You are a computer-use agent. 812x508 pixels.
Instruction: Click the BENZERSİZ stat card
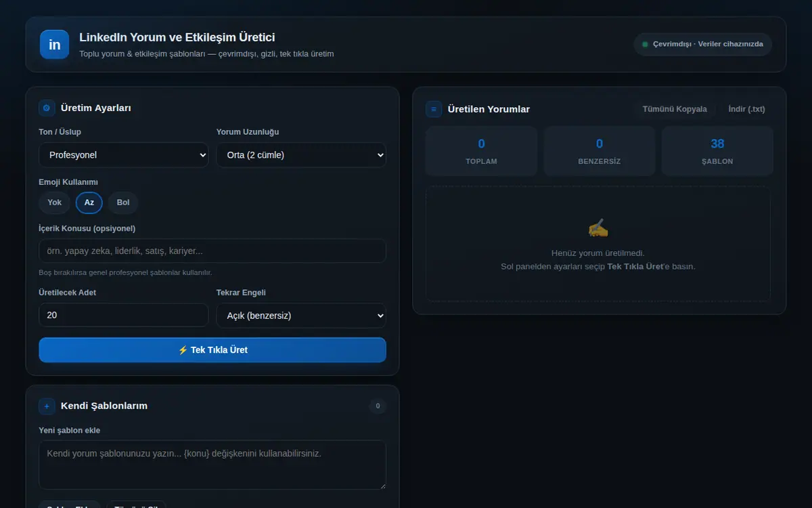[x=600, y=151]
